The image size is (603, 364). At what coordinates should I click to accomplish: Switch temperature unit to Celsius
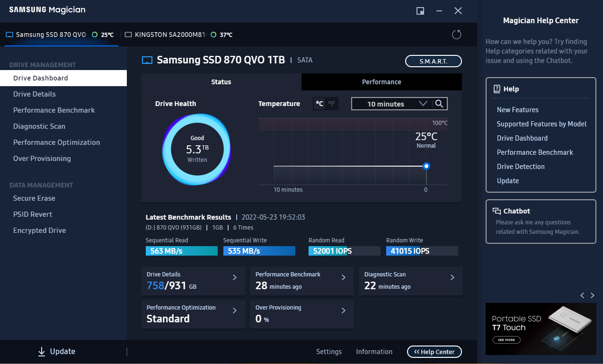(x=320, y=104)
